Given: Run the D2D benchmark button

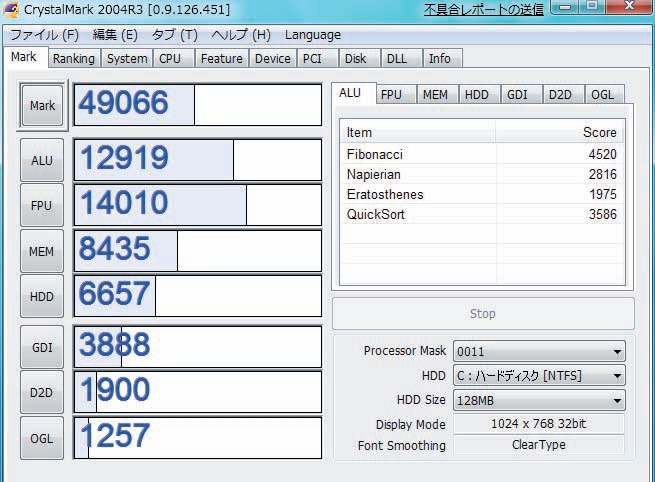Looking at the screenshot, I should 42,393.
